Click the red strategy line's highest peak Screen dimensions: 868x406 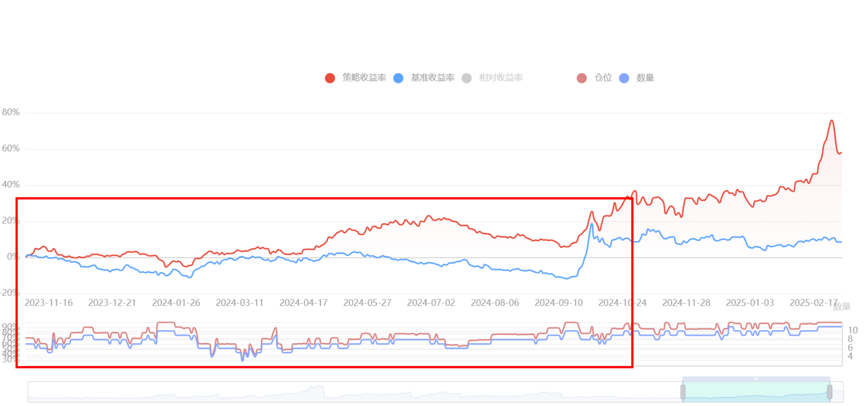[832, 121]
